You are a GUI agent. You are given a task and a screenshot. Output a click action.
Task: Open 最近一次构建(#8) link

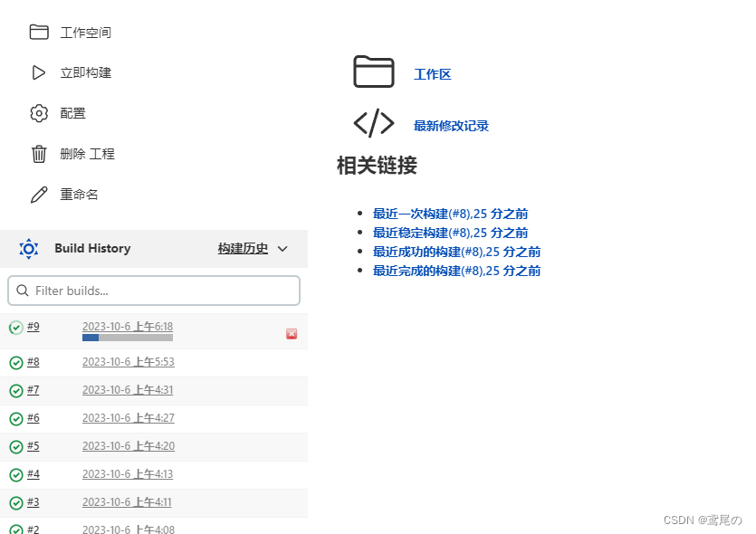coord(450,214)
